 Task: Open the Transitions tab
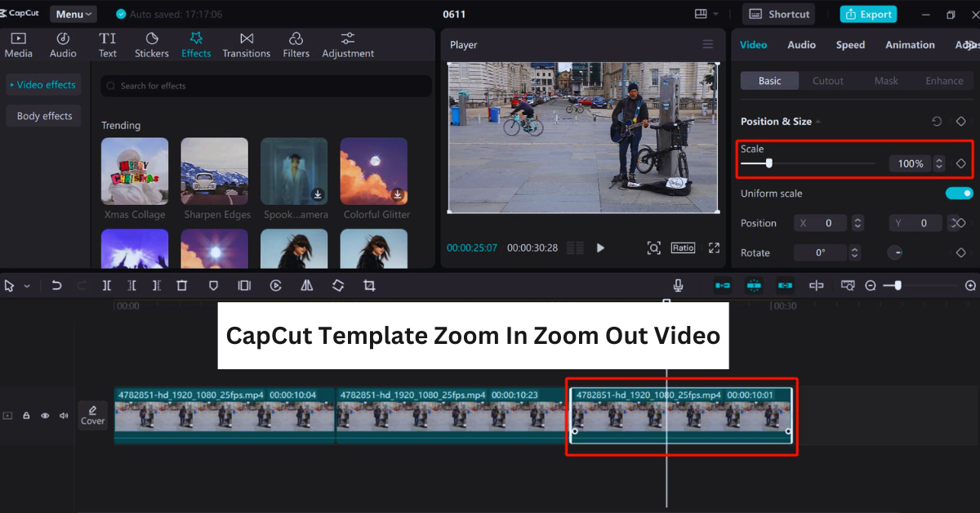pyautogui.click(x=246, y=45)
